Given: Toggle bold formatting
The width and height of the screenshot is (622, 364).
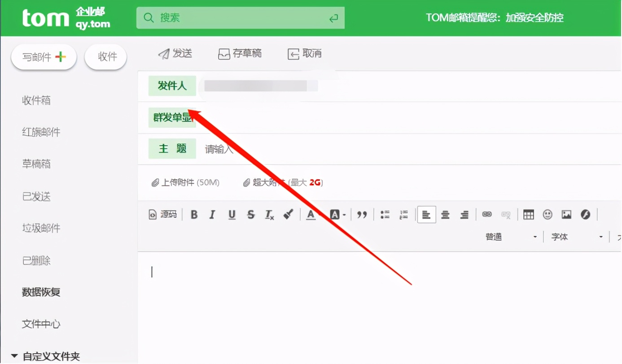Looking at the screenshot, I should [x=193, y=215].
